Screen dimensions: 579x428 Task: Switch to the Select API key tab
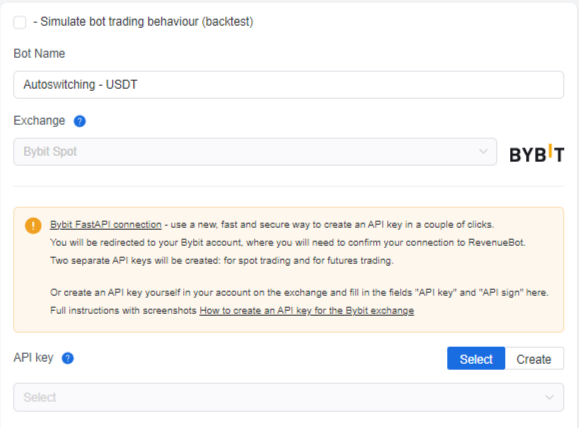pyautogui.click(x=476, y=359)
